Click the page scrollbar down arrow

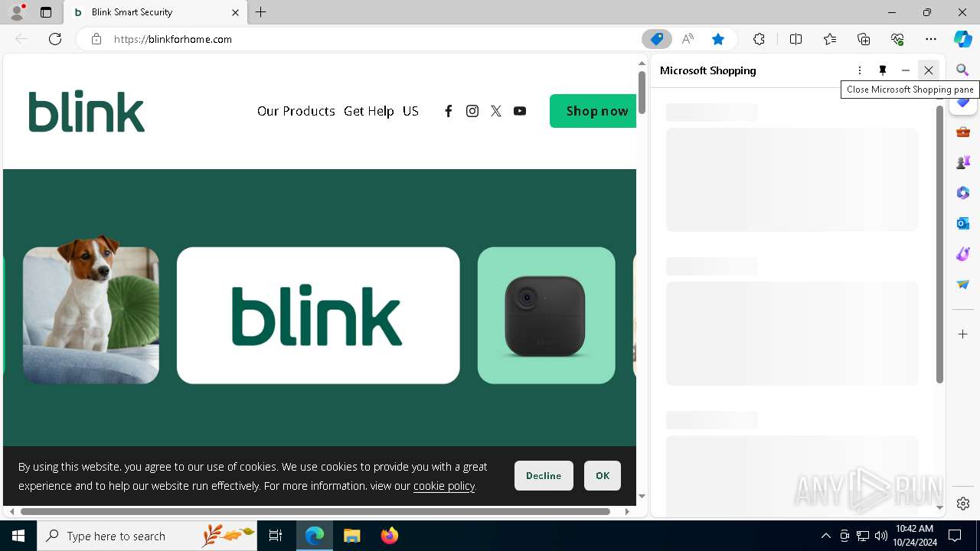(642, 496)
